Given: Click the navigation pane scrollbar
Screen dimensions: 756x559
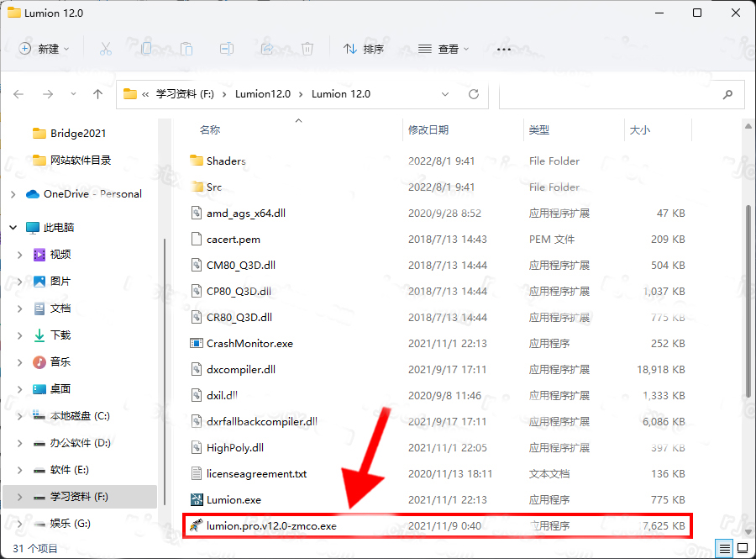Looking at the screenshot, I should point(165,372).
